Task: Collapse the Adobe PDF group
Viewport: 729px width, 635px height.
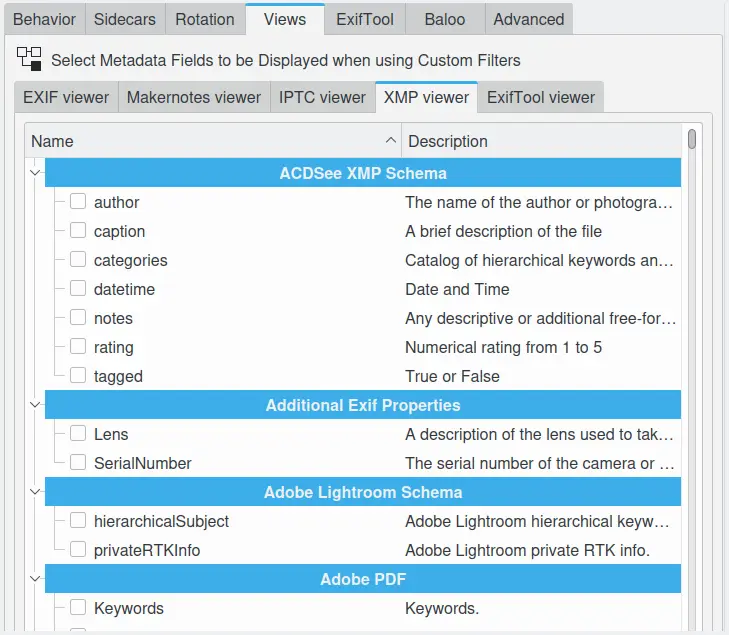Action: click(x=35, y=579)
